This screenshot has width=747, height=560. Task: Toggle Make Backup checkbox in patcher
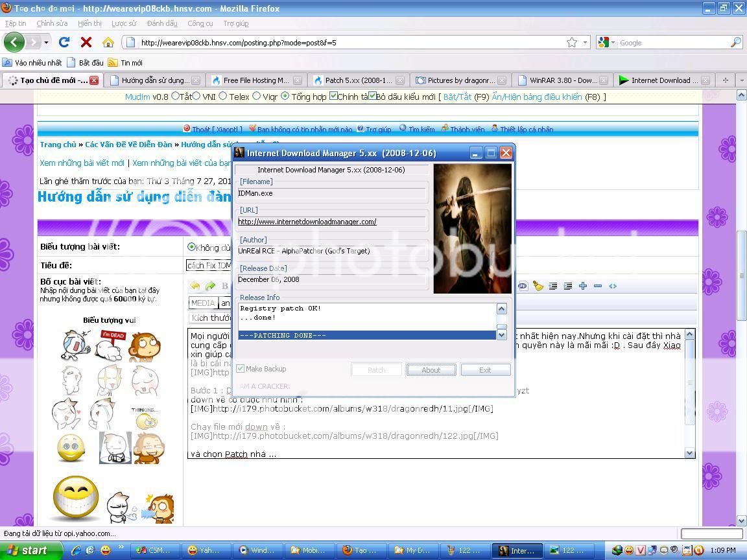(x=241, y=369)
